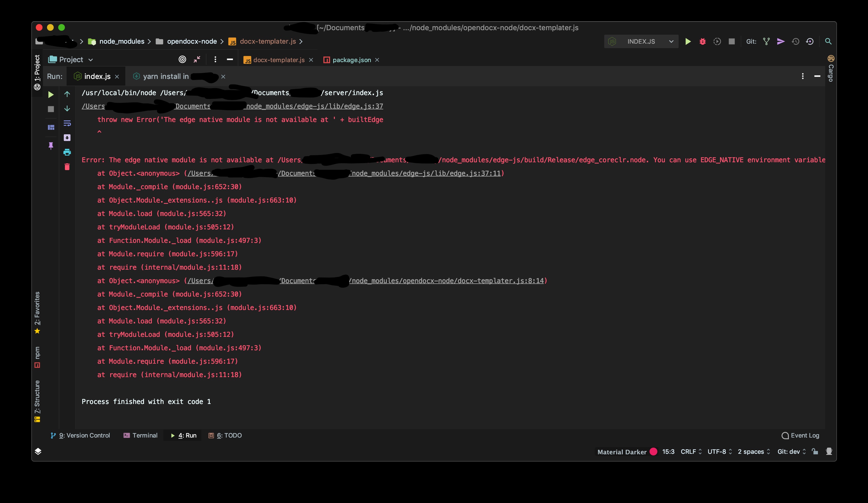Expand the docx-templater.js breadcrumb chevron
This screenshot has height=503, width=868.
301,41
